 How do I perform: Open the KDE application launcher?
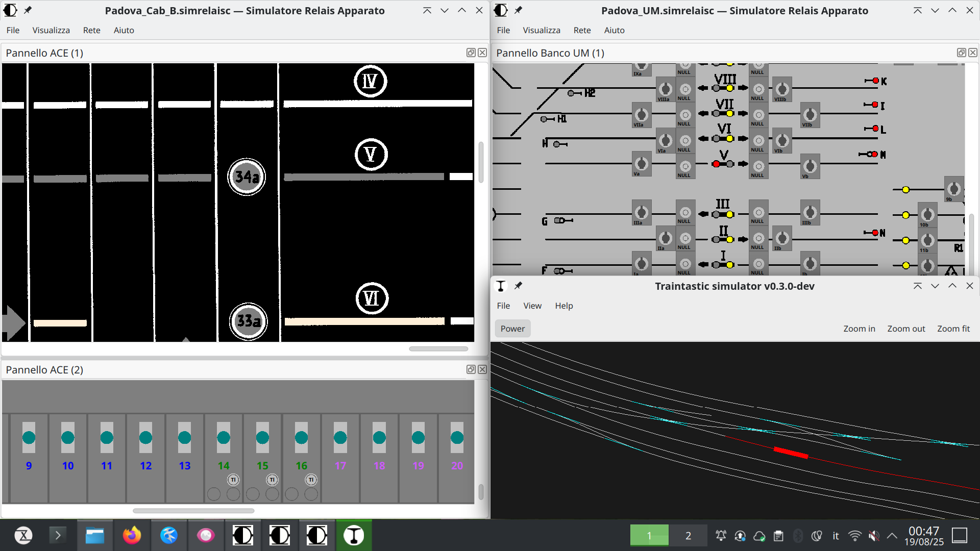point(23,535)
